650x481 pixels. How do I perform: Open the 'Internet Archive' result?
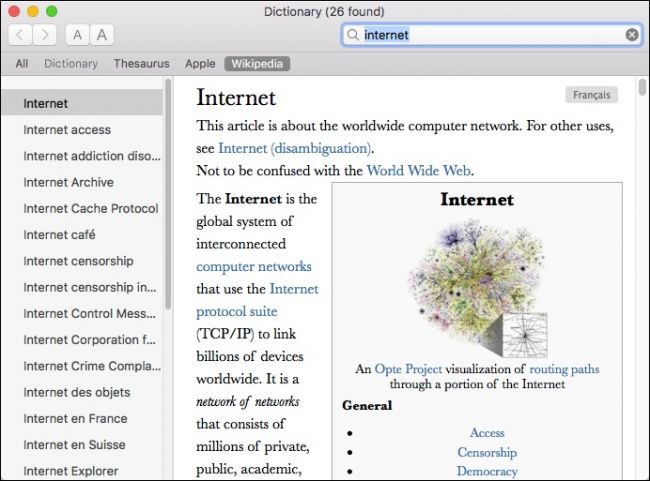point(82,182)
